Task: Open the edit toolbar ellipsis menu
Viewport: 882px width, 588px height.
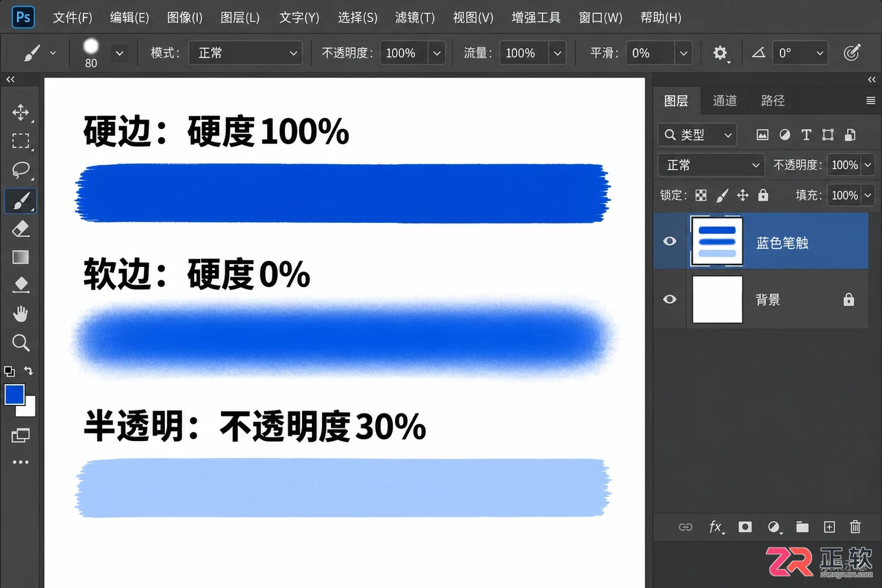Action: [x=20, y=462]
